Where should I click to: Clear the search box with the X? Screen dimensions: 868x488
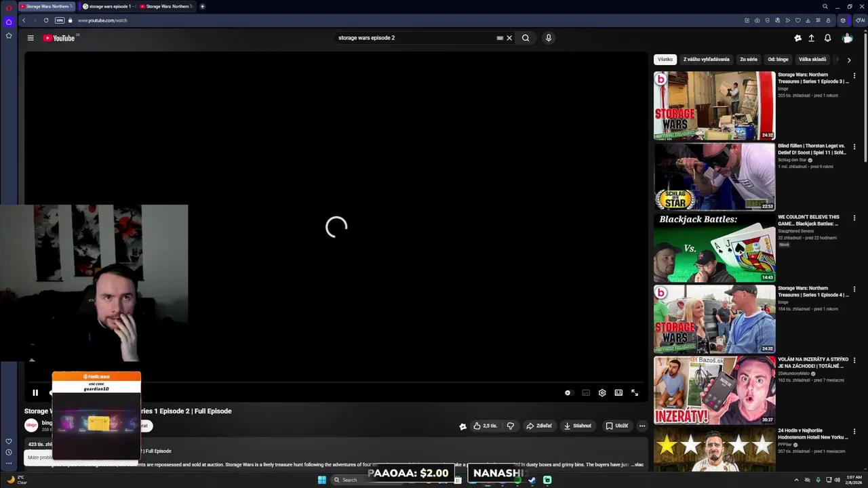pos(509,38)
